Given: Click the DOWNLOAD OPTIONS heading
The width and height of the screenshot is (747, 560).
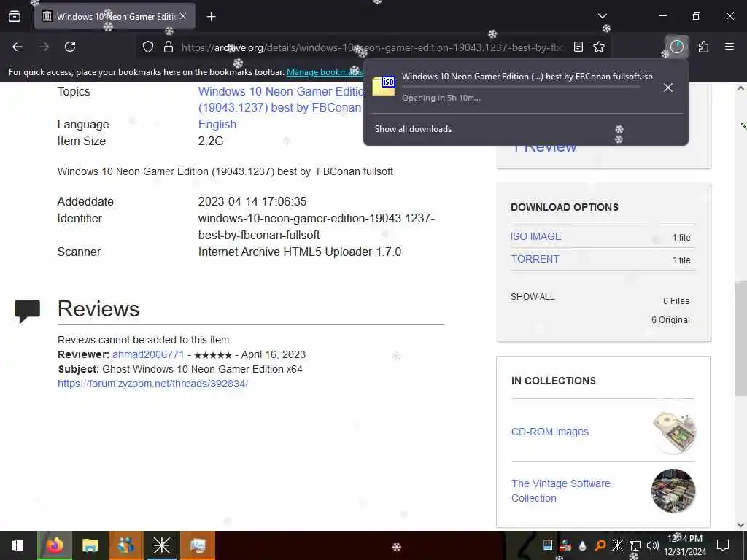Looking at the screenshot, I should click(x=565, y=207).
